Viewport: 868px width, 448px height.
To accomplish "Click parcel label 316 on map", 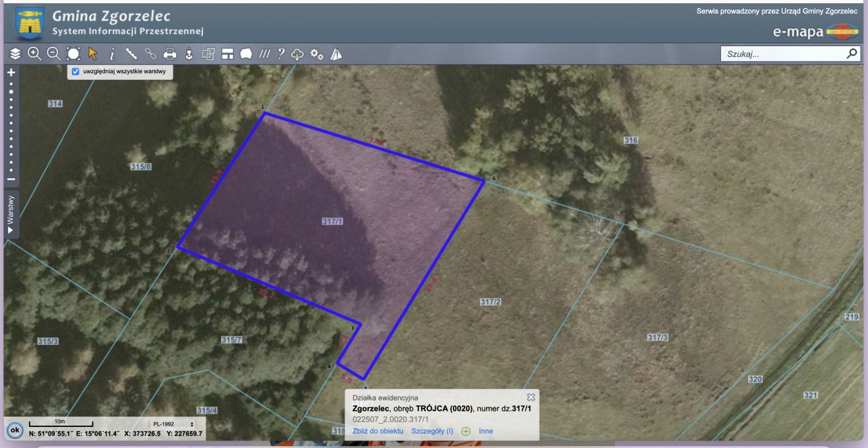I will 631,140.
